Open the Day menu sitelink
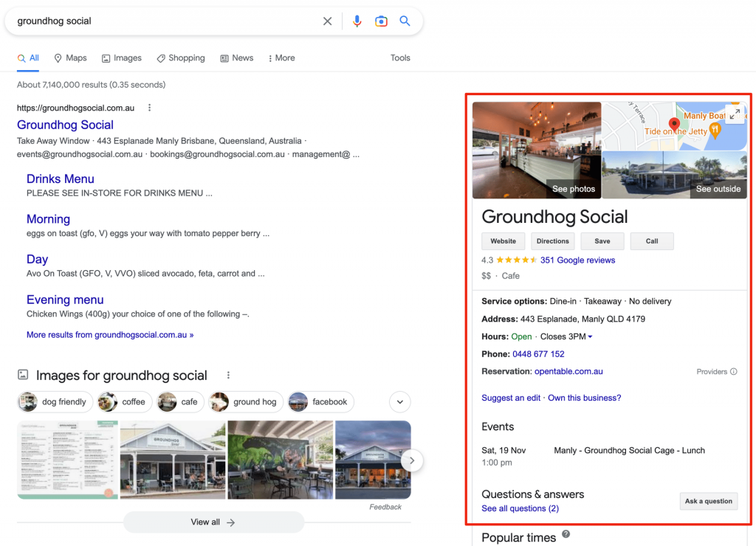 point(37,259)
